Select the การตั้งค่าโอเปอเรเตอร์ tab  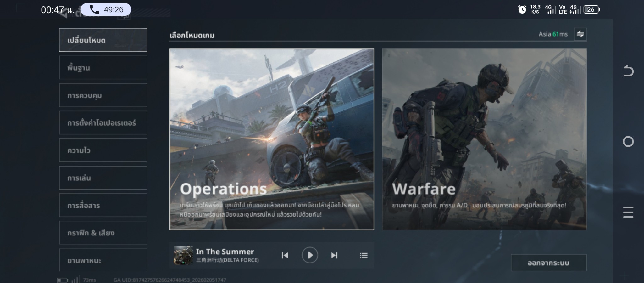click(103, 122)
